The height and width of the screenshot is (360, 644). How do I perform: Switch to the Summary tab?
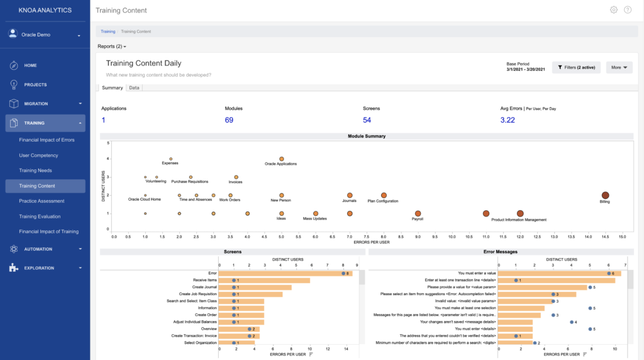pos(112,87)
